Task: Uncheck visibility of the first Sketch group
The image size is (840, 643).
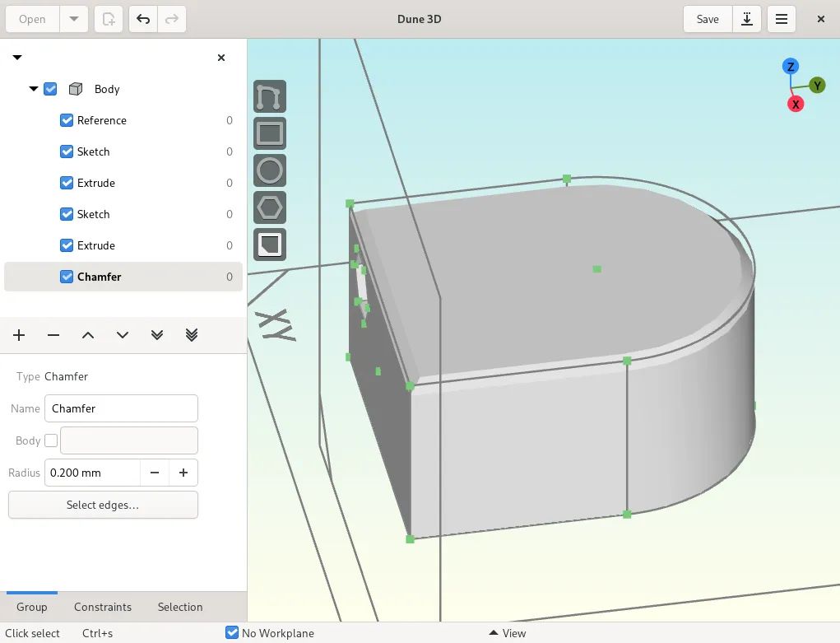Action: [66, 151]
